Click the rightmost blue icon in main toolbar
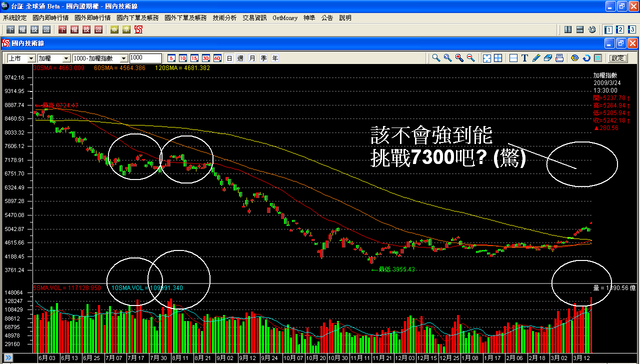Screen dimensions: 640x364 (x=47, y=30)
